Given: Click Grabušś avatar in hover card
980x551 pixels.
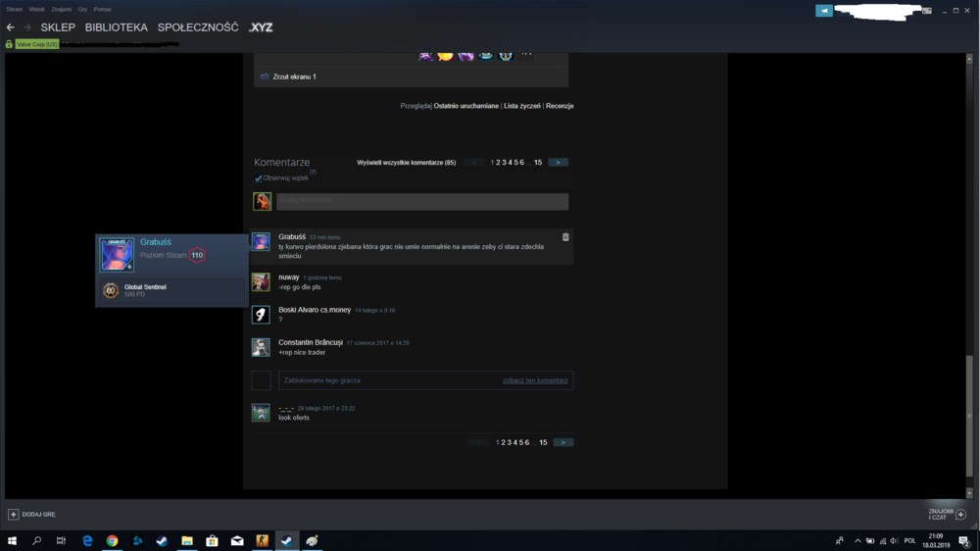Looking at the screenshot, I should coord(117,255).
